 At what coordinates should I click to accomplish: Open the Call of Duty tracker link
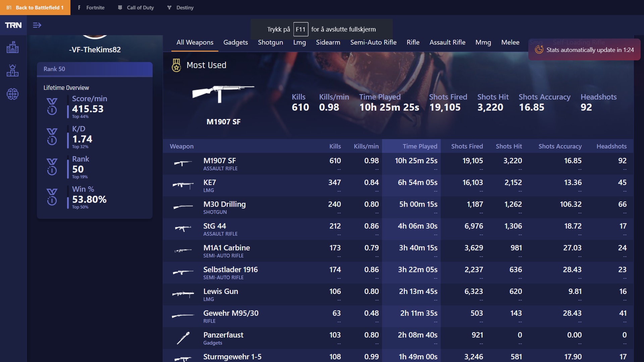[x=136, y=7]
